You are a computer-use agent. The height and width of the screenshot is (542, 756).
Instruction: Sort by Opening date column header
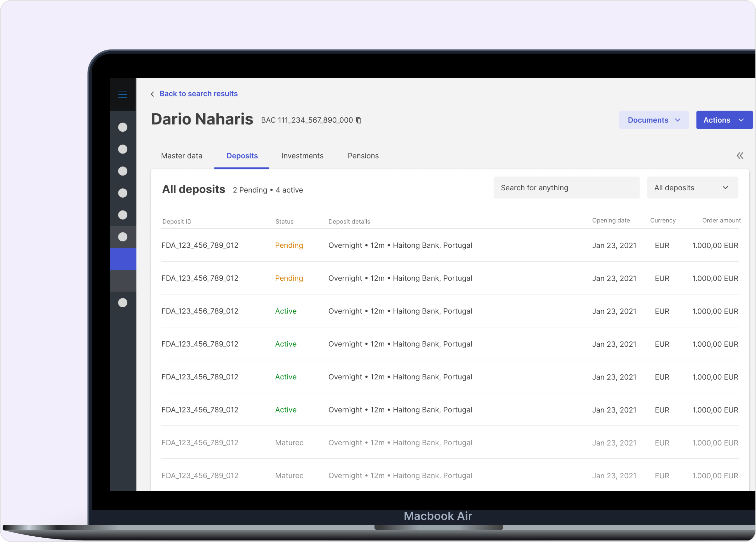(x=611, y=221)
